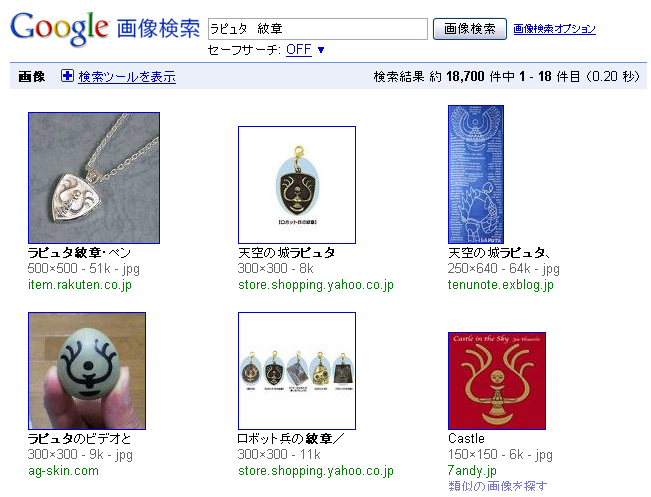The width and height of the screenshot is (651, 497).
Task: Visit the ag-skin.com source link
Action: (64, 471)
